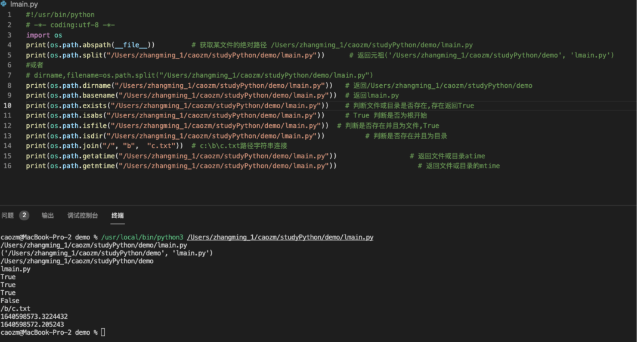This screenshot has width=644, height=342.
Task: Click the '#或者' comment on line 6
Action: coord(35,65)
